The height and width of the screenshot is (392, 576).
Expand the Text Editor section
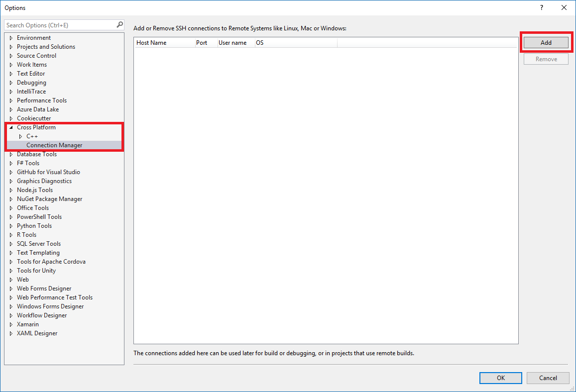click(x=11, y=74)
